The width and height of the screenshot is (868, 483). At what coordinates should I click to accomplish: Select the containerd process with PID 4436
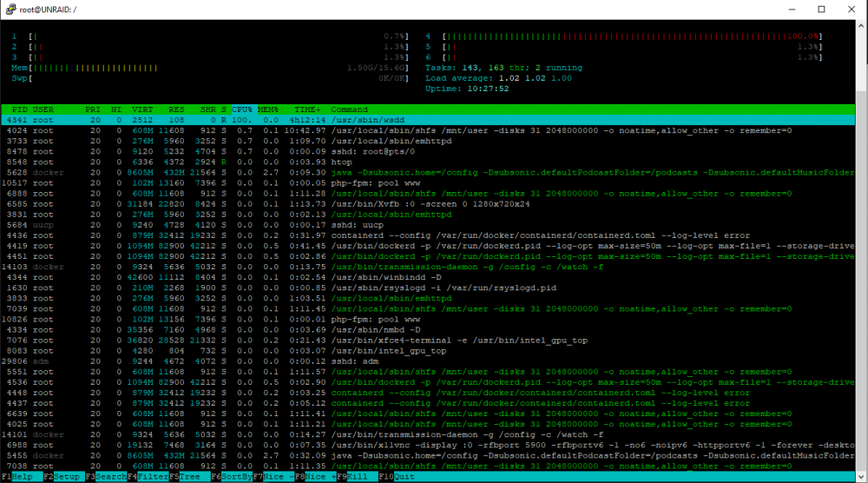pos(428,235)
